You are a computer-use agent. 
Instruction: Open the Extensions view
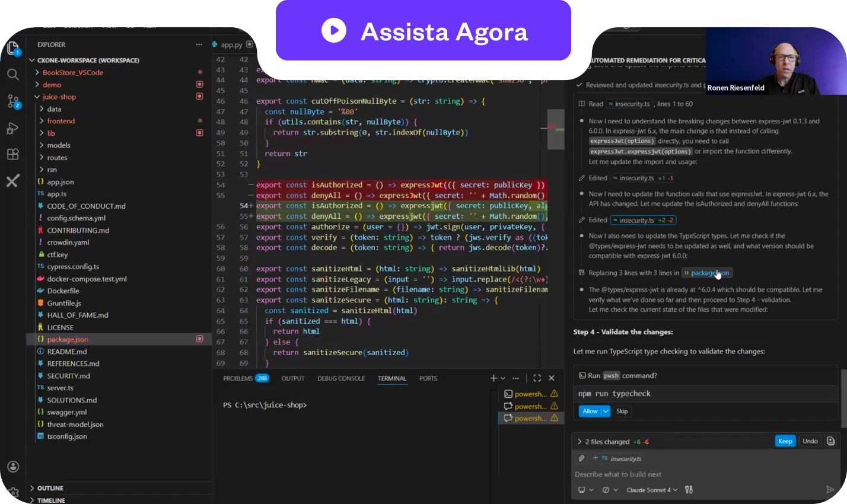click(12, 154)
